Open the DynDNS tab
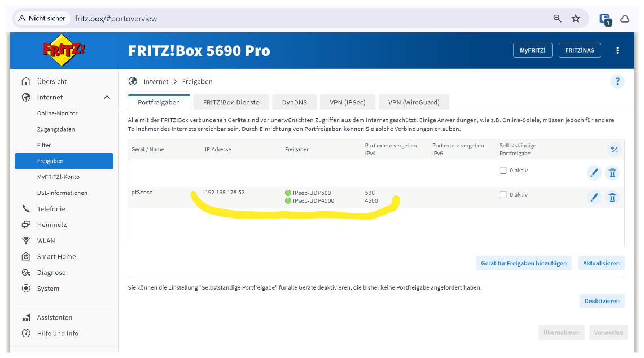The height and width of the screenshot is (358, 644). pos(294,102)
